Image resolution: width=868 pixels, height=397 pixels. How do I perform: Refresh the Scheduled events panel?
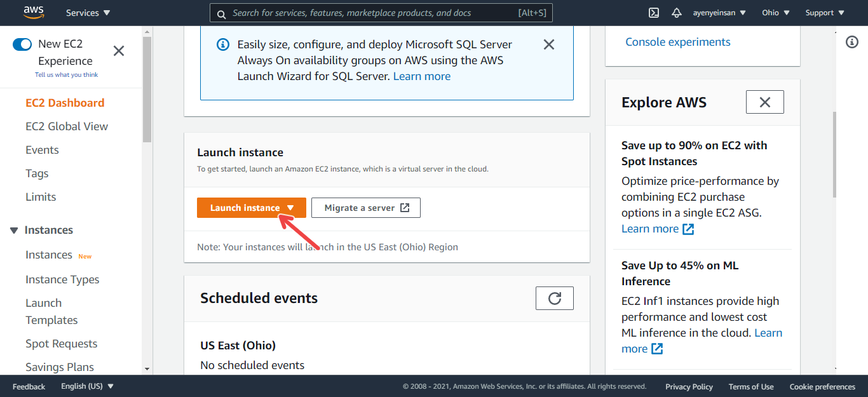click(555, 299)
